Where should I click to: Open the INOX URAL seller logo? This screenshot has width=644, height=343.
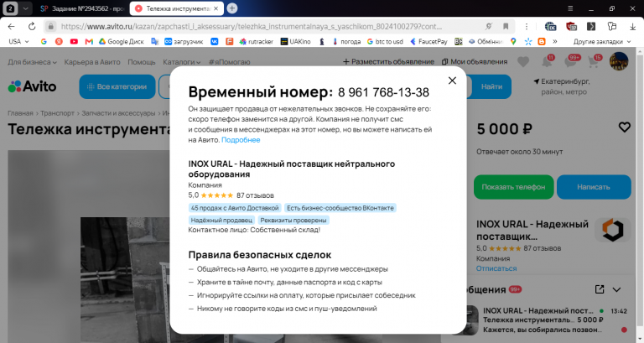[613, 230]
